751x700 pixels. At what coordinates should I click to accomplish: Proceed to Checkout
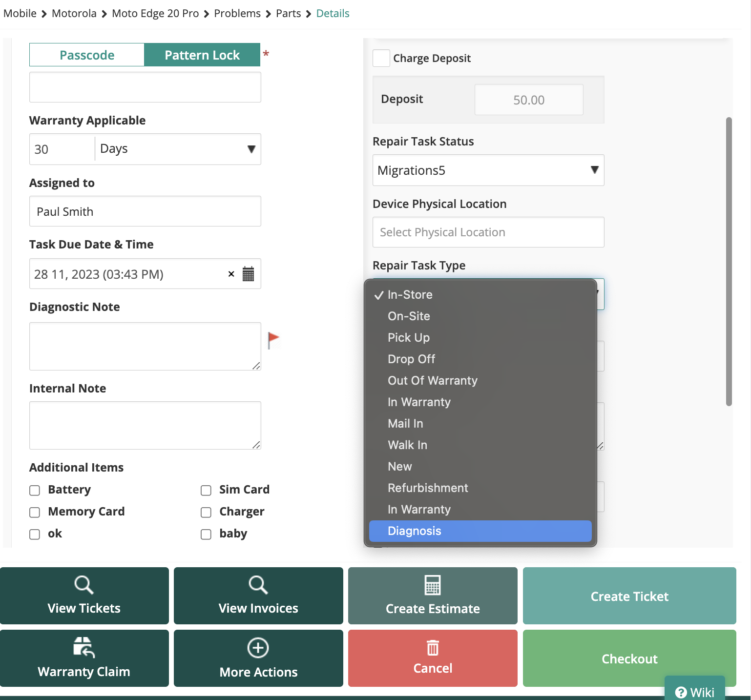[x=629, y=658]
